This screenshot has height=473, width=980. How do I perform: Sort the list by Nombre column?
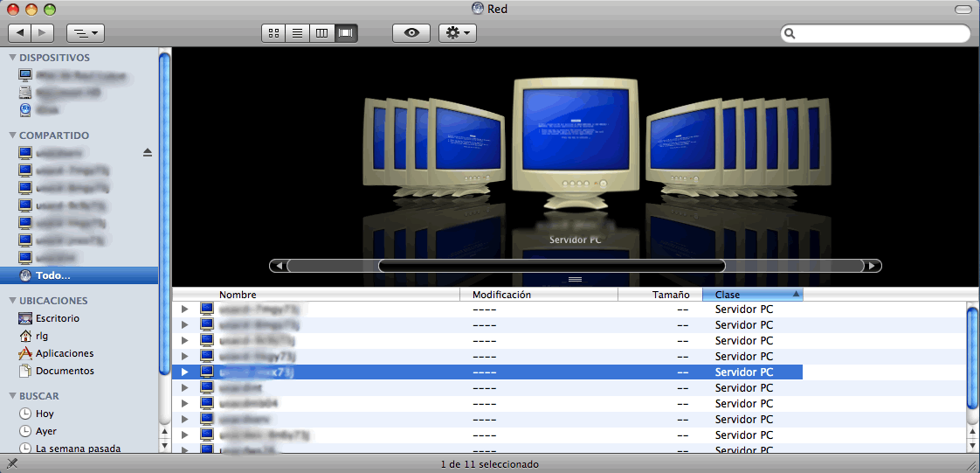click(315, 294)
